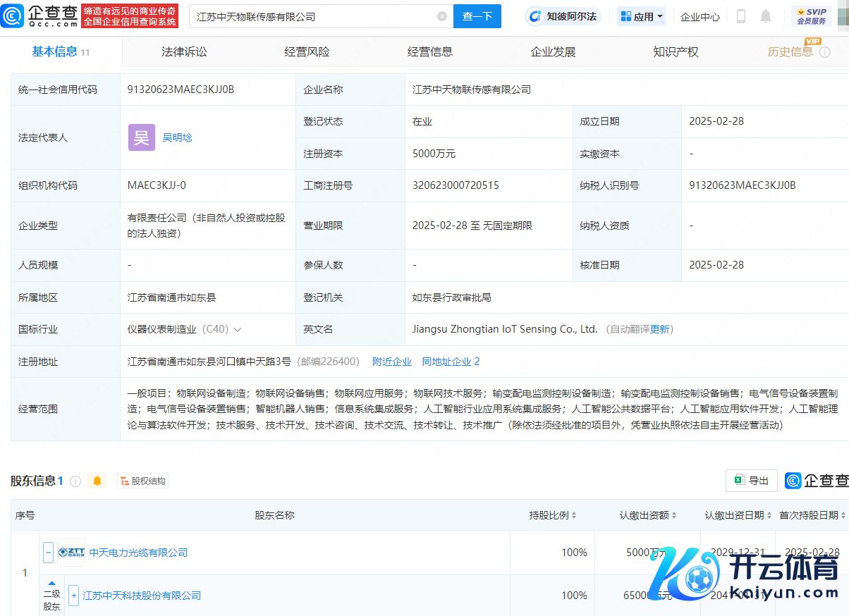Viewport: 849px width, 616px height.
Task: Click the orange bell beside 股东信息
Action: 97,481
